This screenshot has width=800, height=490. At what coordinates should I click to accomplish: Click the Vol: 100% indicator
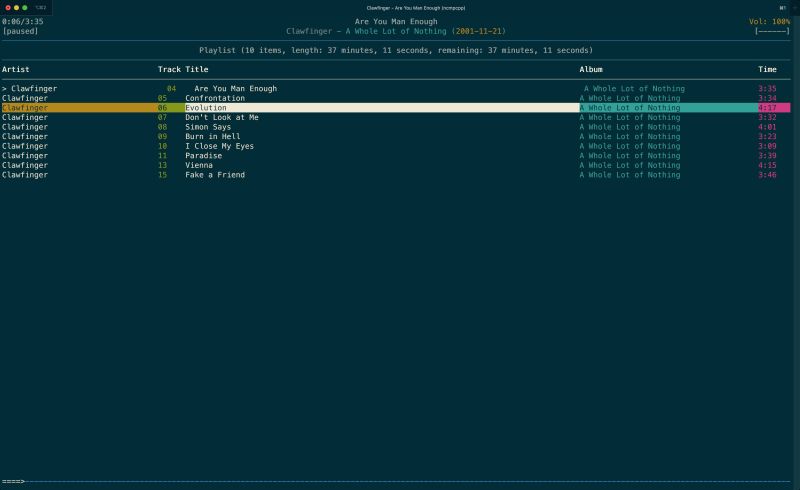point(769,21)
